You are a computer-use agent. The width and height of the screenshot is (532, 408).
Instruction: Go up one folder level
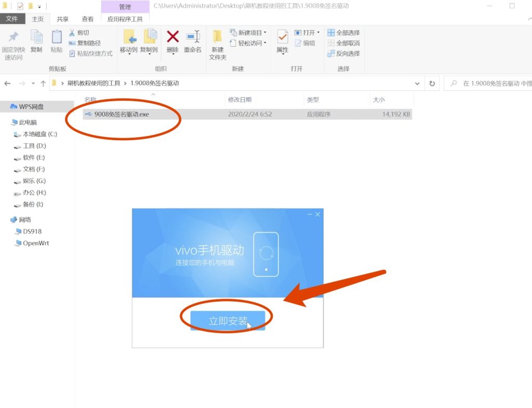(x=43, y=84)
